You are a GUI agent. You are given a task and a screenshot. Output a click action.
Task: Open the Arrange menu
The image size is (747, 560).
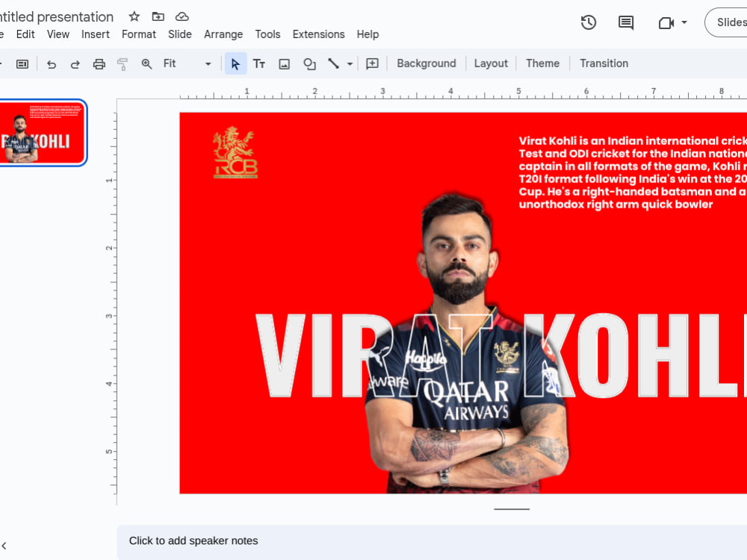pos(223,34)
